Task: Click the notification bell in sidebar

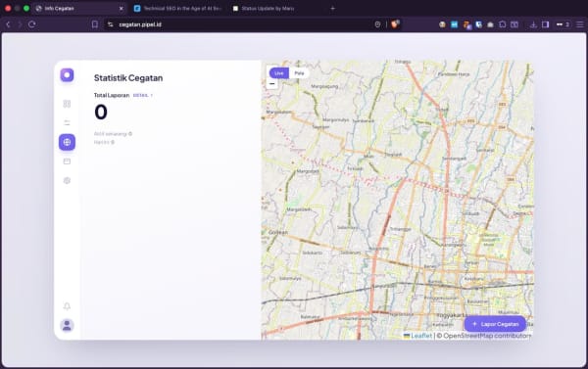Action: click(x=67, y=306)
